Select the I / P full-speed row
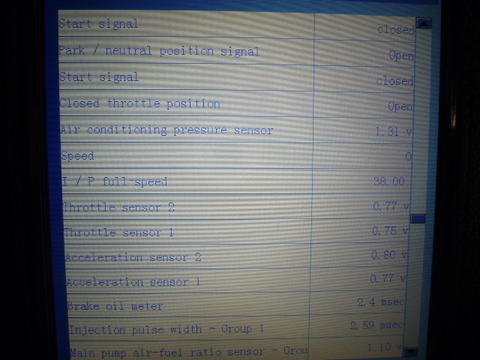 pyautogui.click(x=236, y=182)
